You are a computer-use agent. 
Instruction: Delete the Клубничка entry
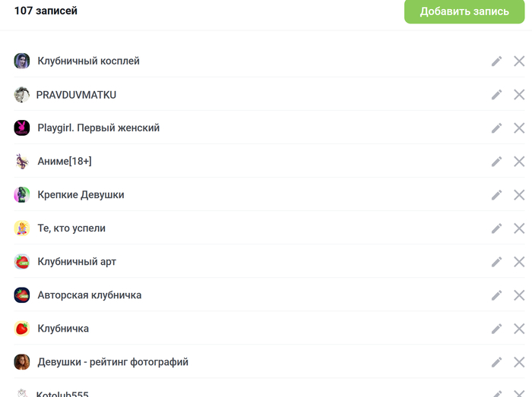coord(519,329)
